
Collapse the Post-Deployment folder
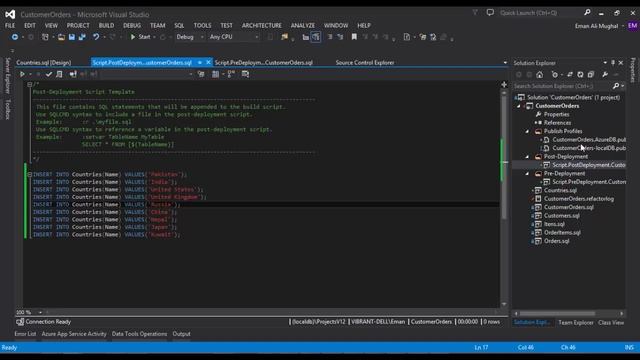pyautogui.click(x=527, y=157)
